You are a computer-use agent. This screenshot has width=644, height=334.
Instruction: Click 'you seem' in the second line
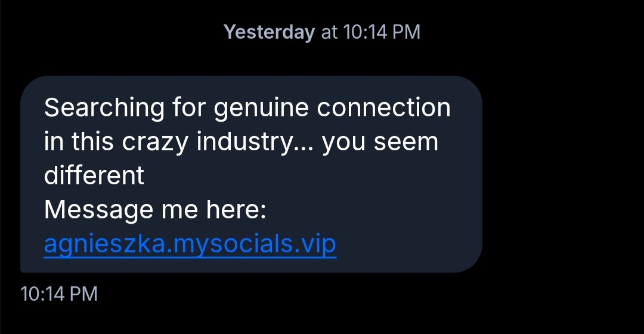point(380,143)
